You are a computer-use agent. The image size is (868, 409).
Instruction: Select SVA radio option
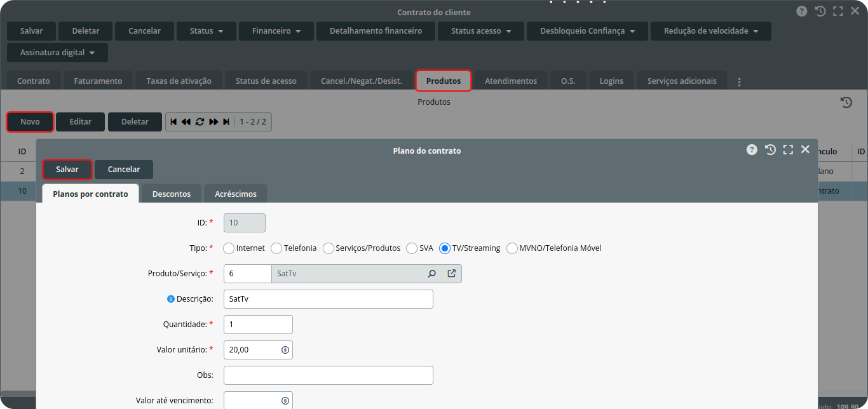point(412,248)
